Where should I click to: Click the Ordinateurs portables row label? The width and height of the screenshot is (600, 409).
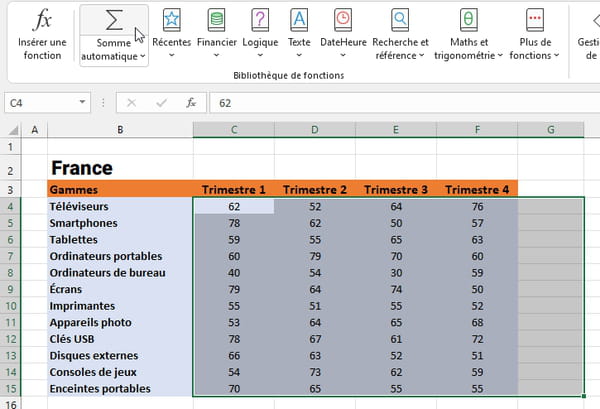click(120, 256)
